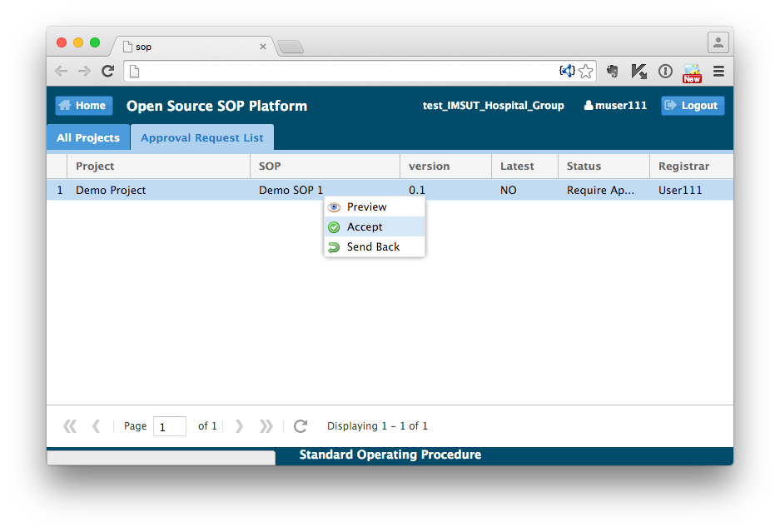The width and height of the screenshot is (780, 532).
Task: Click the Home button
Action: [x=83, y=106]
